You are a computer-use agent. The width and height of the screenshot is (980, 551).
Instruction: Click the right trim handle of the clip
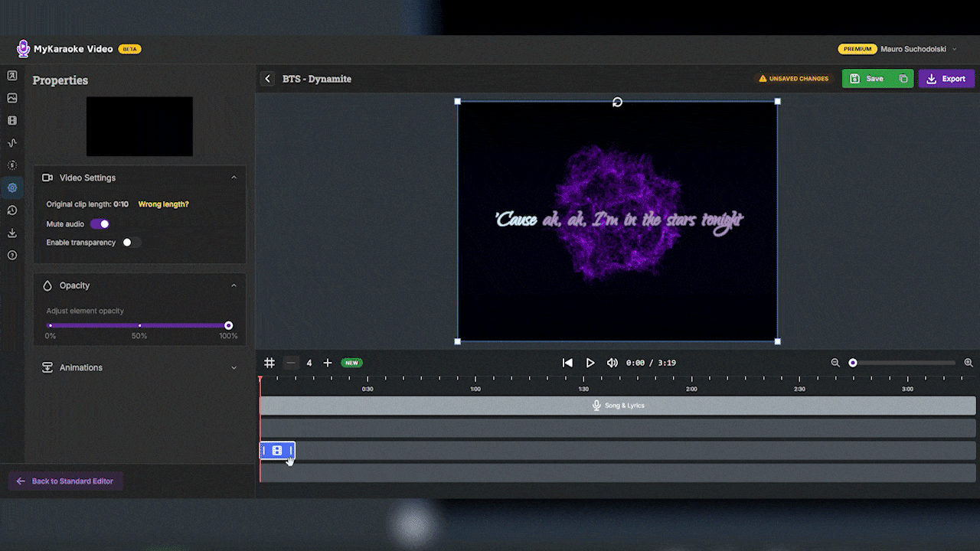tap(291, 451)
